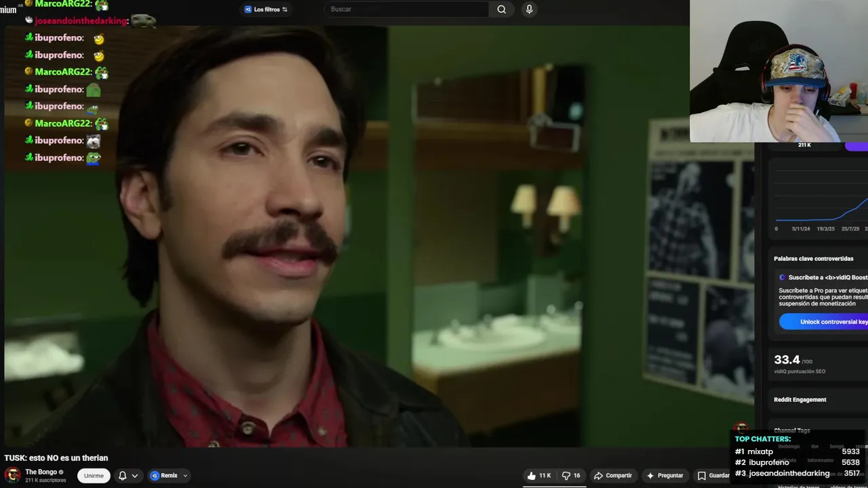Click the Guardar bookmark icon

[x=702, y=476]
